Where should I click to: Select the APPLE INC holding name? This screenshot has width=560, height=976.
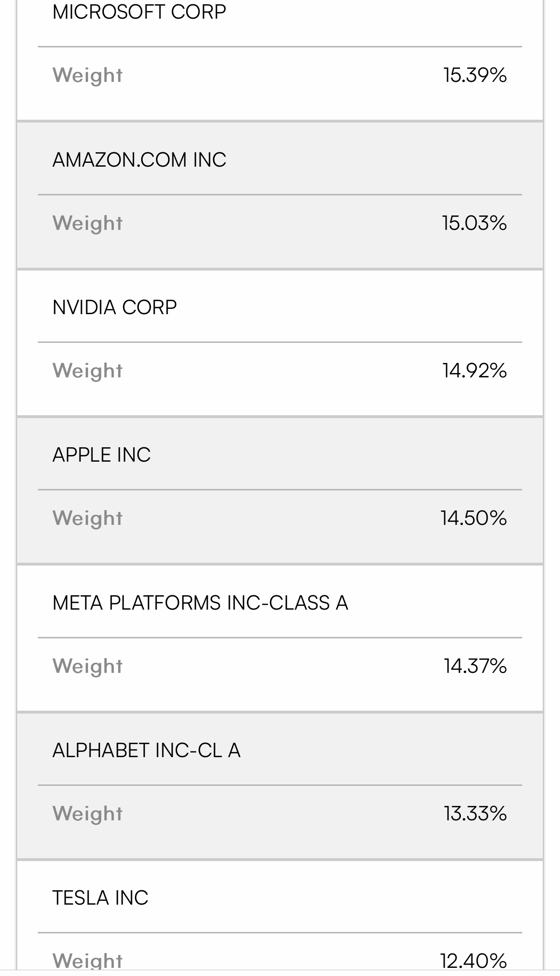click(x=101, y=454)
